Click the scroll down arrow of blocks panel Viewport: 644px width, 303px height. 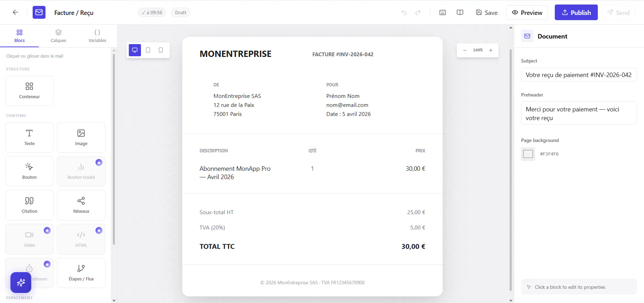click(x=114, y=300)
